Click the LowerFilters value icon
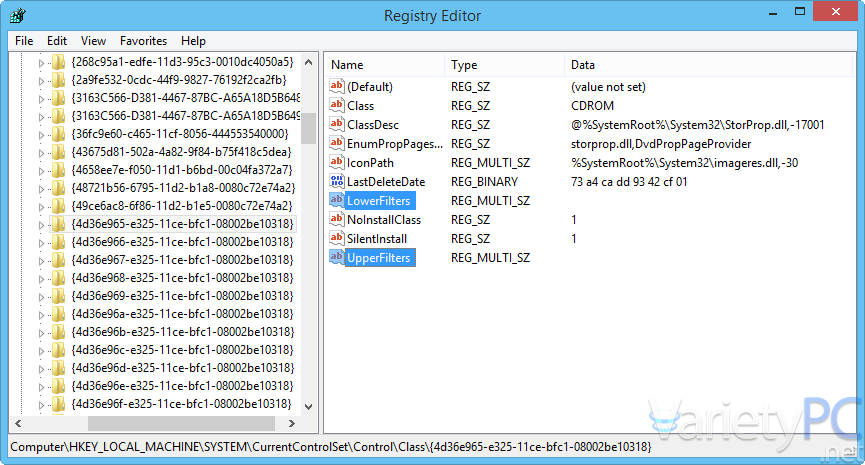The height and width of the screenshot is (465, 865). coord(337,201)
